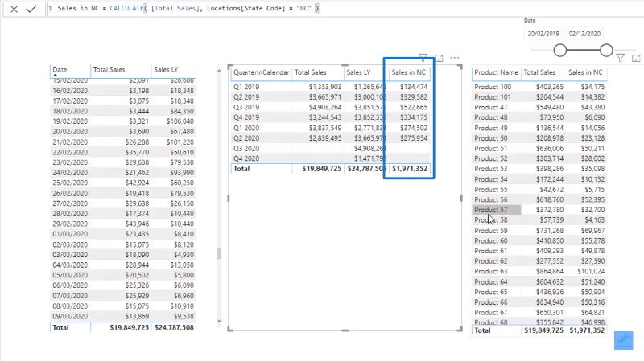This screenshot has height=361, width=644.
Task: Click the $106,040 Sales LY value
Action: click(x=180, y=121)
